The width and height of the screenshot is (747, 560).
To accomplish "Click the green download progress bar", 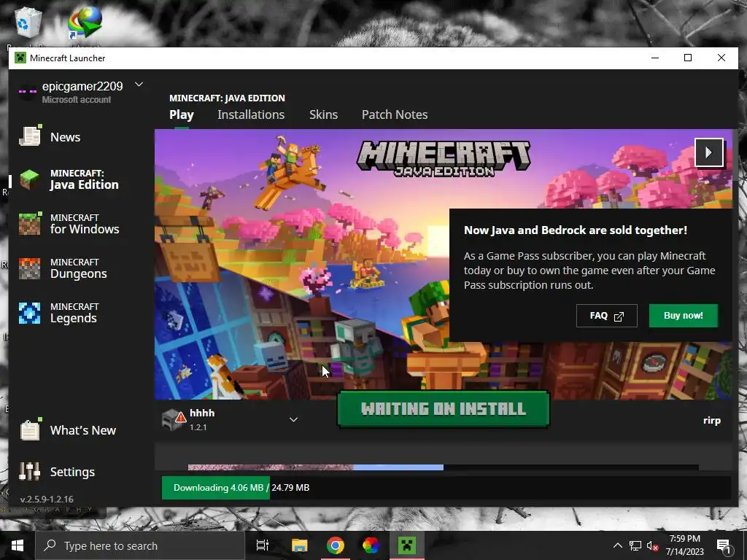I will [216, 488].
